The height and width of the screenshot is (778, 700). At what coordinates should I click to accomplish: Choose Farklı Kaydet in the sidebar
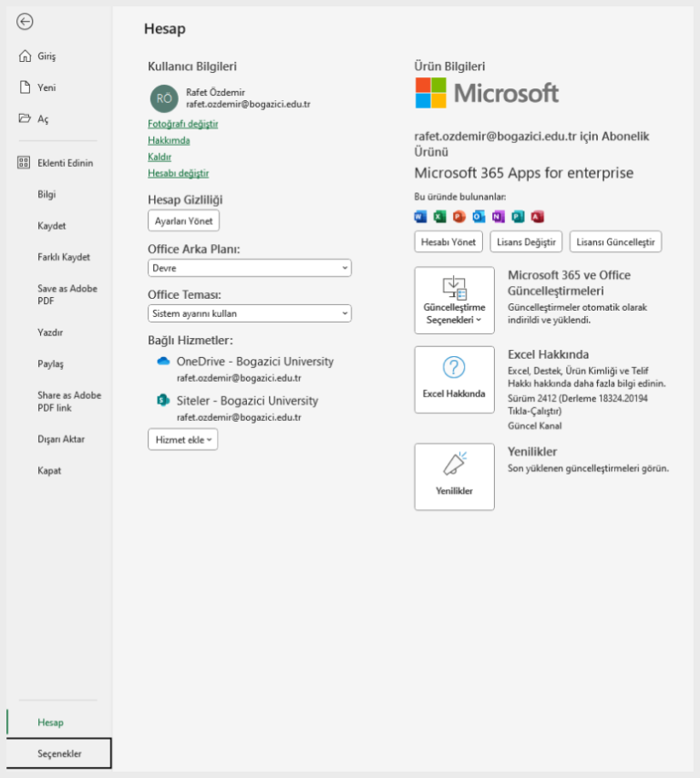point(64,257)
